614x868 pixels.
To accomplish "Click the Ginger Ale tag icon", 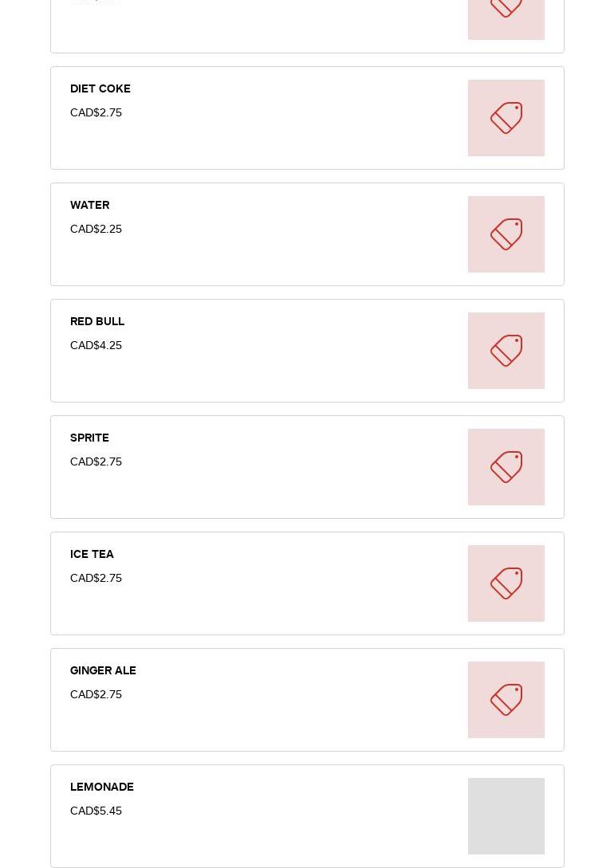I will pos(506,700).
